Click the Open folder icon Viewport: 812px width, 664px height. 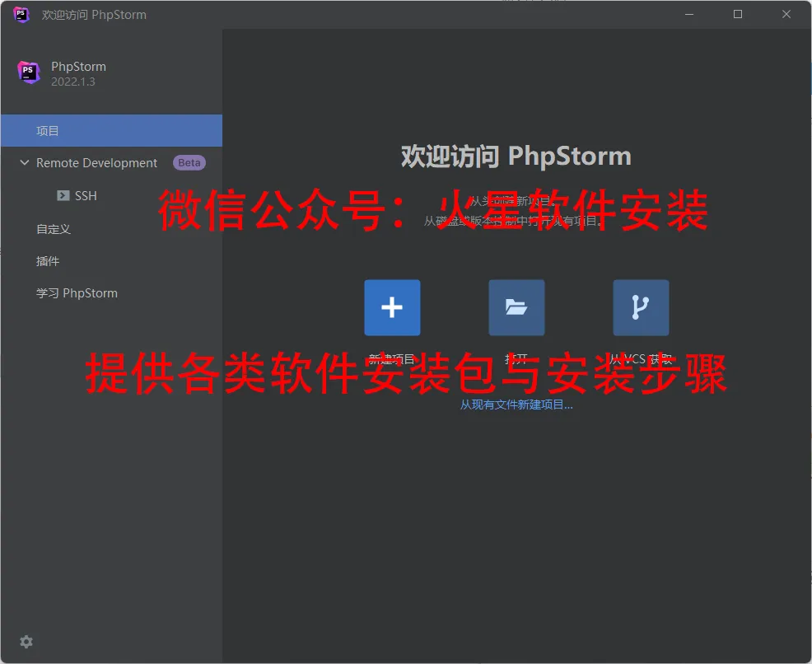tap(516, 307)
